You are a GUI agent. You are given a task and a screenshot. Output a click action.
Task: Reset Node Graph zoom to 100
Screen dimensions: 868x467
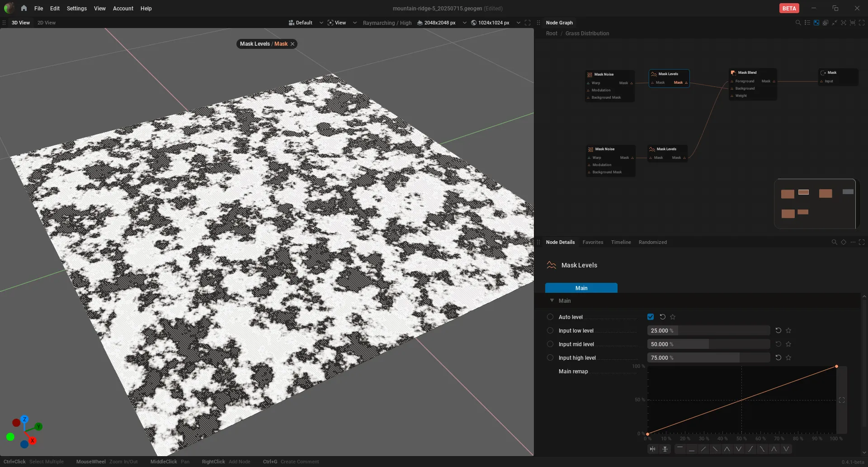(x=853, y=23)
